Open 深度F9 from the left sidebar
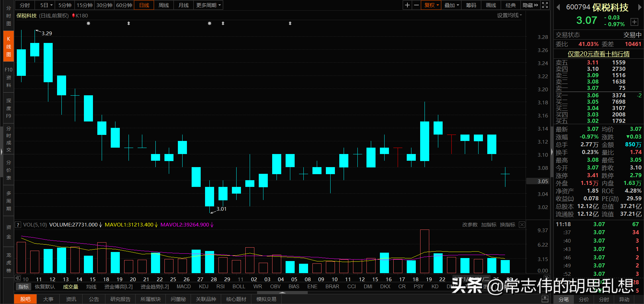644x304 pixels. (8, 108)
